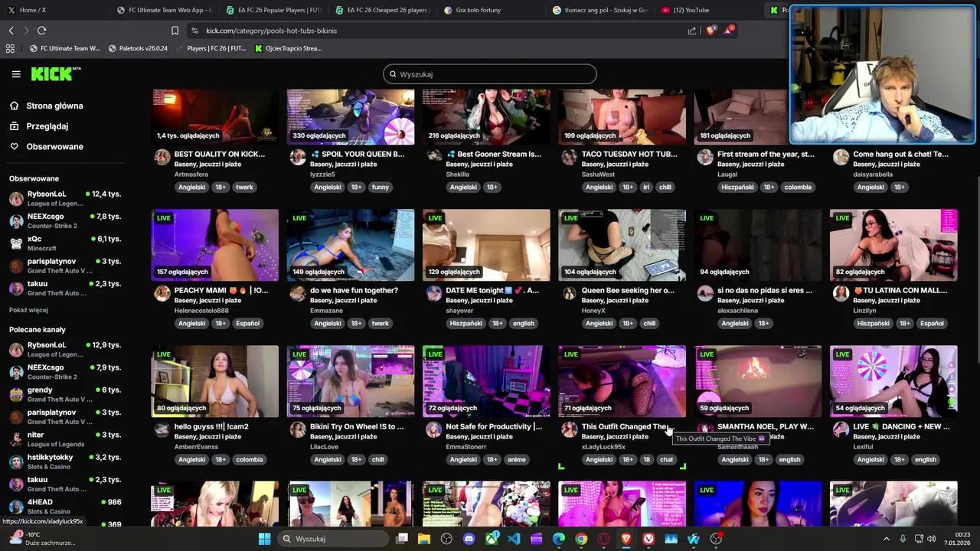Click the share icon in address bar
This screenshot has width=980, height=551.
tap(692, 31)
